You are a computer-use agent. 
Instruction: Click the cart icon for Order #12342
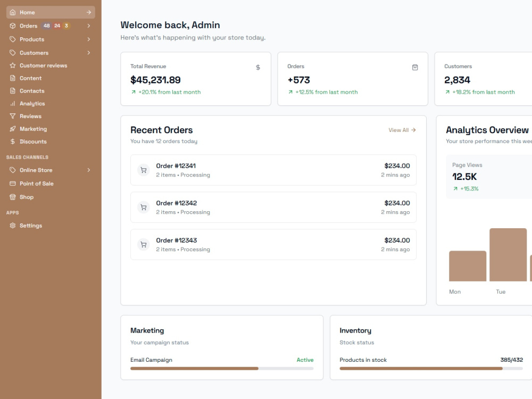click(144, 207)
